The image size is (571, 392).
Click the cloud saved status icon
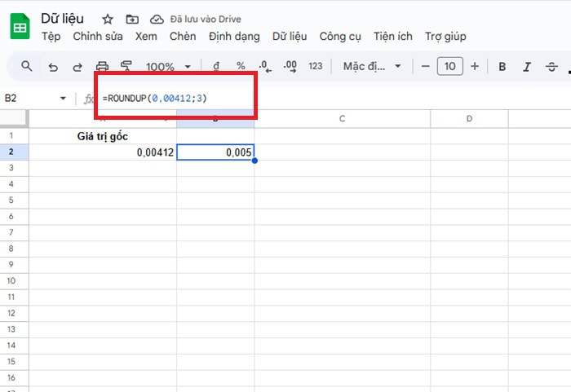tap(157, 19)
